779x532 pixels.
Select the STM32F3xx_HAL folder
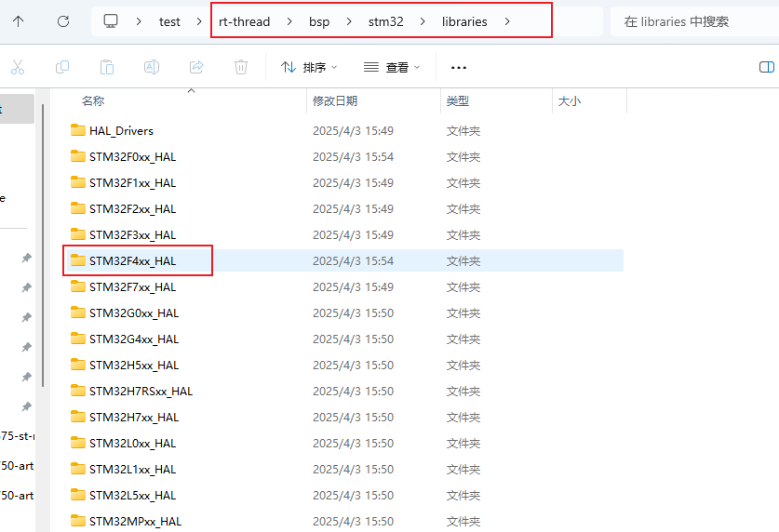point(133,234)
